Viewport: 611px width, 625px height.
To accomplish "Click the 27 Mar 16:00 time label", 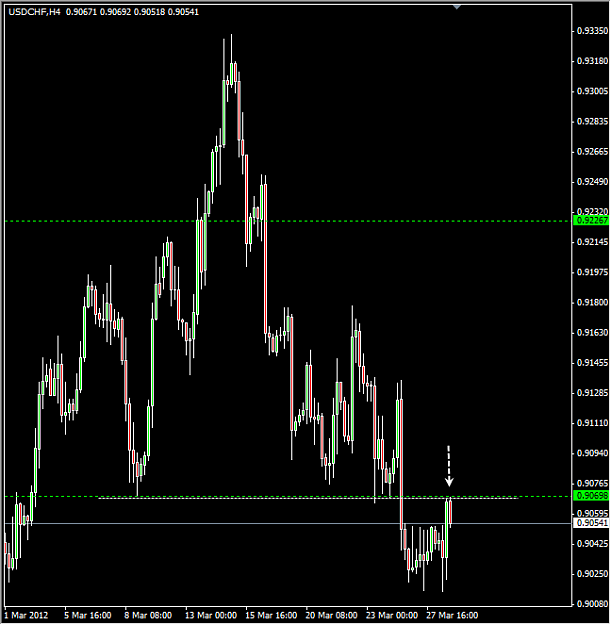I will (452, 615).
